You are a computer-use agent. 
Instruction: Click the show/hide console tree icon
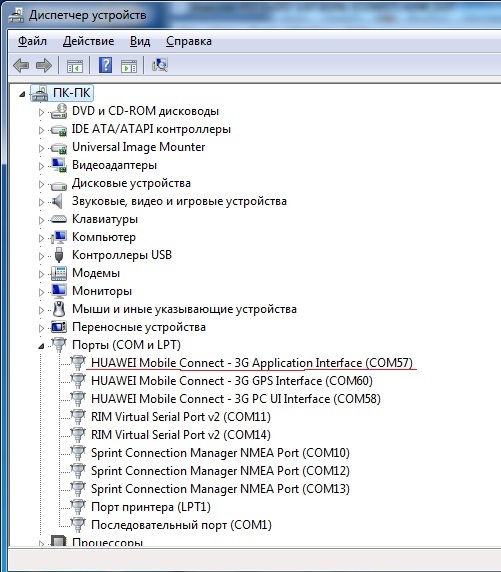(x=75, y=66)
